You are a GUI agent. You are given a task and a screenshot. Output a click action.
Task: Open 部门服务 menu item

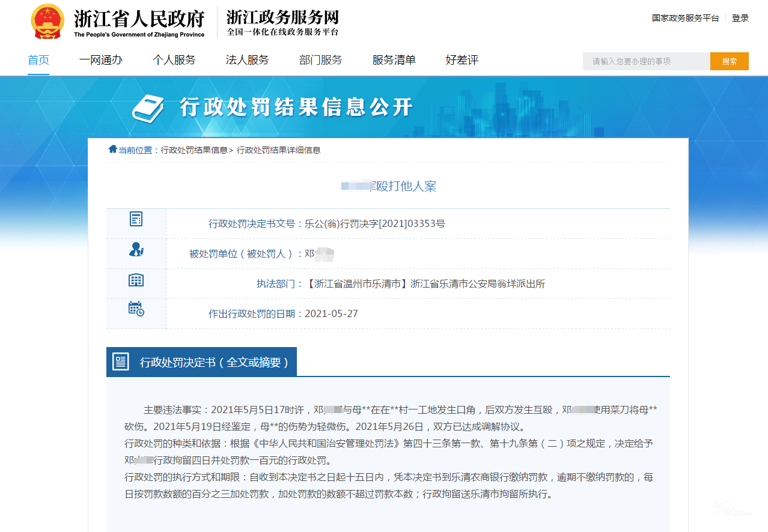point(321,60)
